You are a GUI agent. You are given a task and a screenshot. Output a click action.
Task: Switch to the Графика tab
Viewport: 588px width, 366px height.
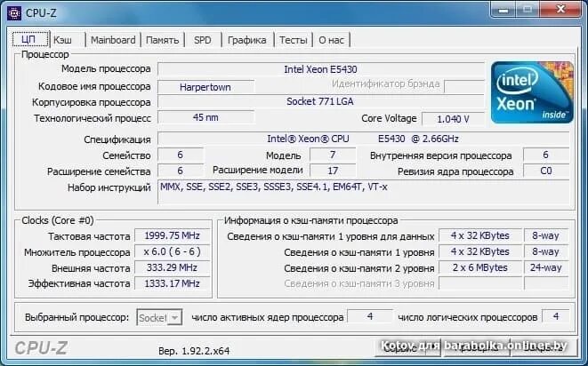click(247, 40)
